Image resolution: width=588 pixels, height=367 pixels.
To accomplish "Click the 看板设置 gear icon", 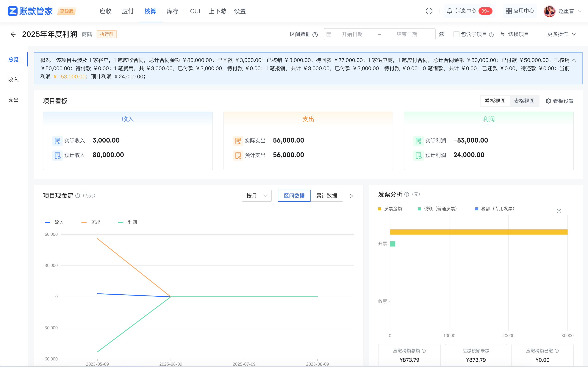I will click(548, 101).
